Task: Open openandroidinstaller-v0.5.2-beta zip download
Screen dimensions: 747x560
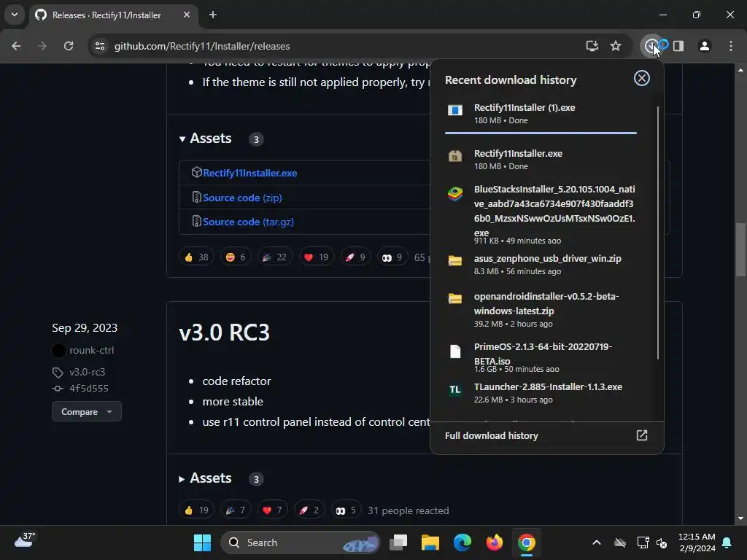Action: [541, 309]
